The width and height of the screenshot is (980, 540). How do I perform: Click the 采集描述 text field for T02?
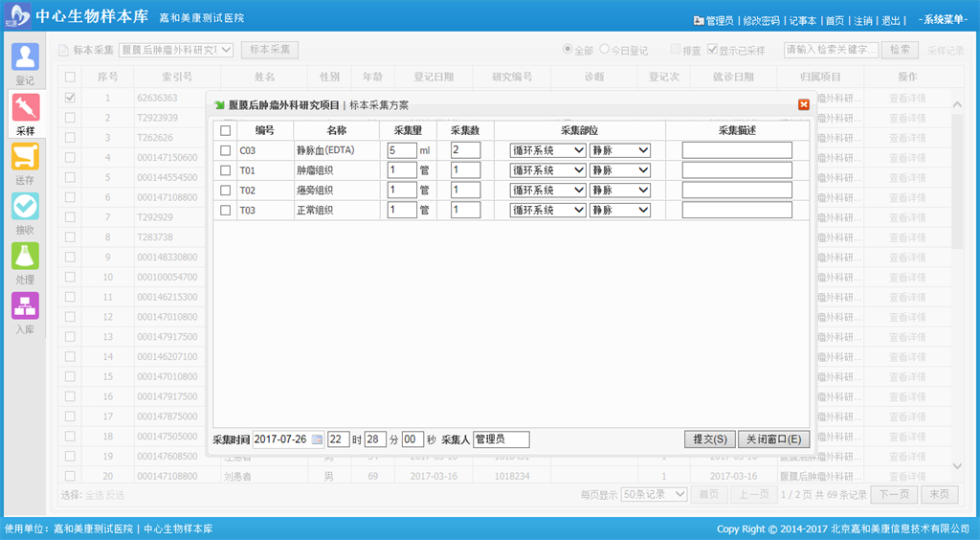(x=737, y=191)
